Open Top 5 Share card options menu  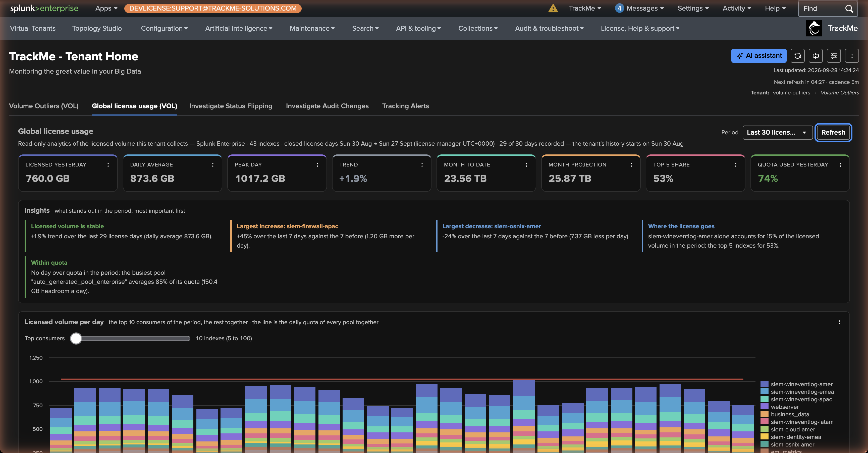pyautogui.click(x=736, y=165)
